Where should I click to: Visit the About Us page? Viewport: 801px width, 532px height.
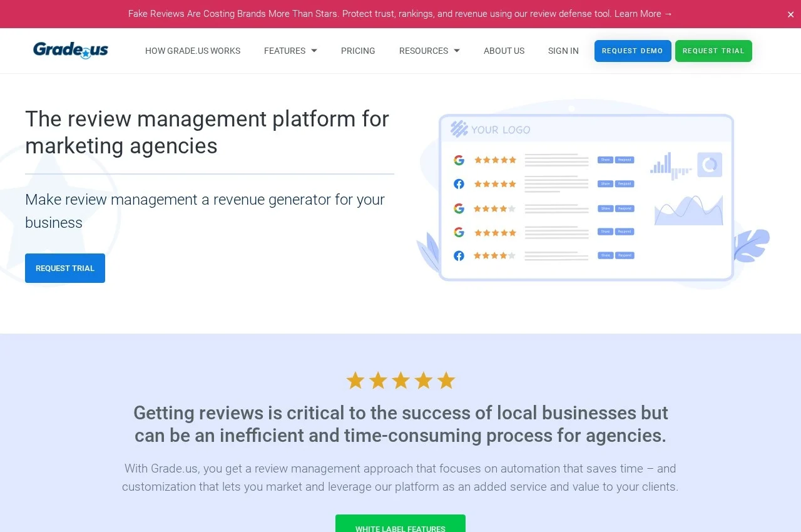504,51
